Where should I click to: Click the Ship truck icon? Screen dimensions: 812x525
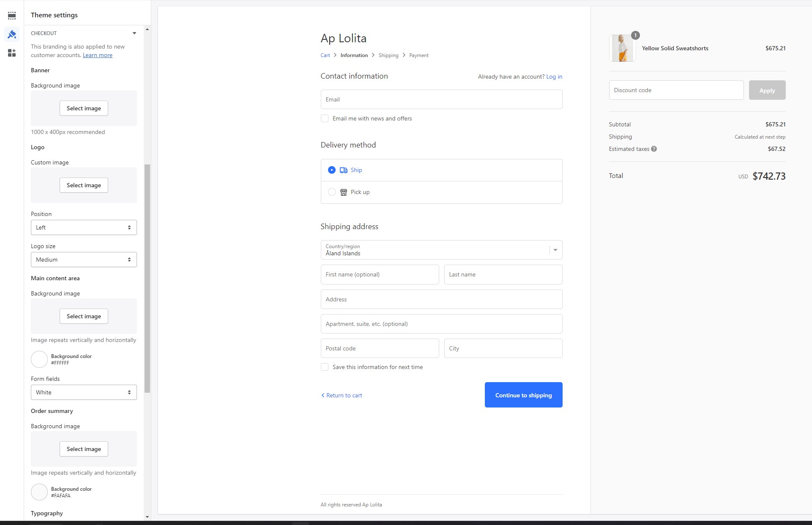pos(344,170)
